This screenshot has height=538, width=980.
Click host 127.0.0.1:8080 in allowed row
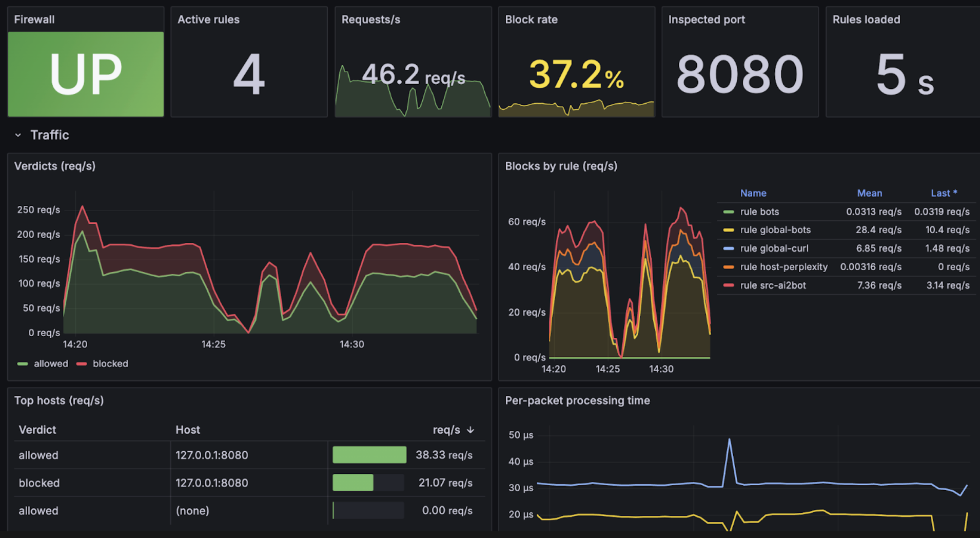pyautogui.click(x=212, y=455)
